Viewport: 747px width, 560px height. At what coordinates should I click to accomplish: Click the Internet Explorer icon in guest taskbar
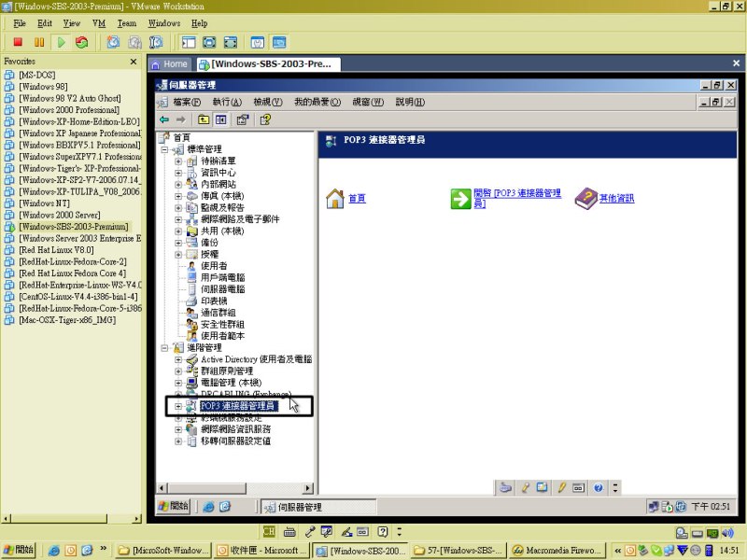pyautogui.click(x=208, y=507)
